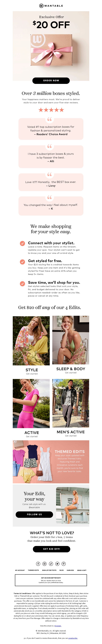
Task: Open the EARN $25 footer link
Action: click(x=70, y=570)
